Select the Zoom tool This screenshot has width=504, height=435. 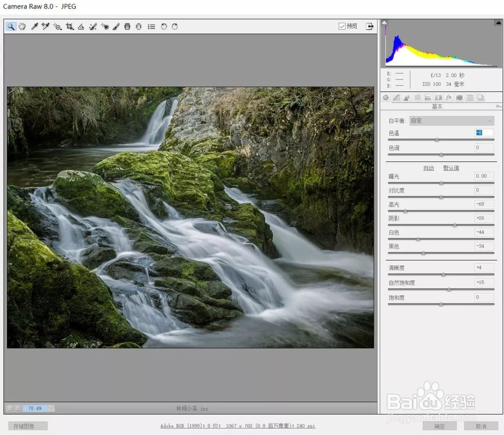click(x=11, y=26)
